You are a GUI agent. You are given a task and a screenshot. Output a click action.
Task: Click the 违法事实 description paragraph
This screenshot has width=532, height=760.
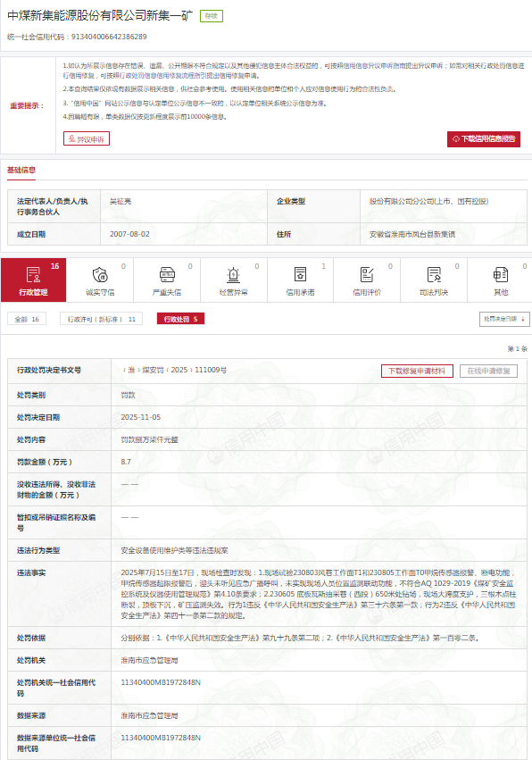coord(319,594)
